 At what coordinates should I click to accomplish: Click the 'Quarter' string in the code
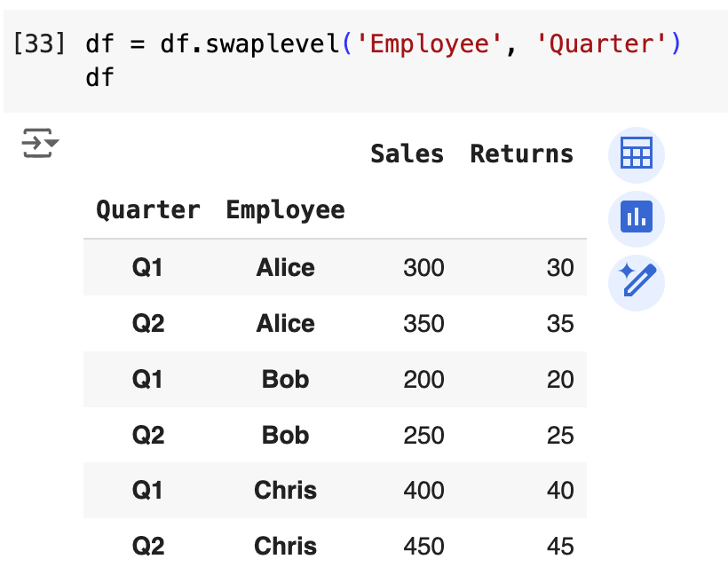603,43
